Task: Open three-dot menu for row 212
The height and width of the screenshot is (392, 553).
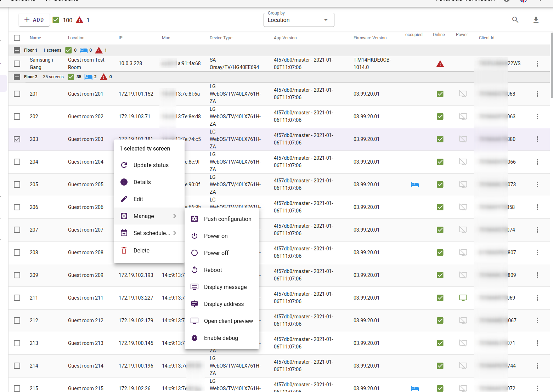Action: coord(537,320)
